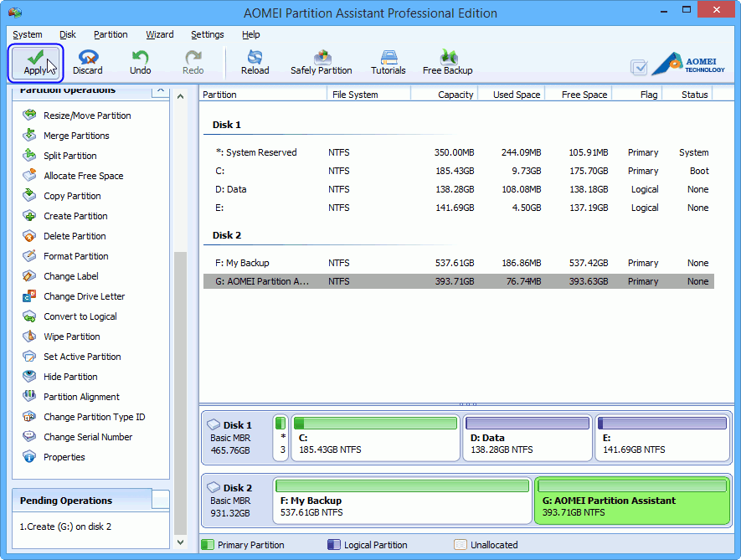This screenshot has width=741, height=560.
Task: Click the sidebar scroll down arrow
Action: (180, 542)
